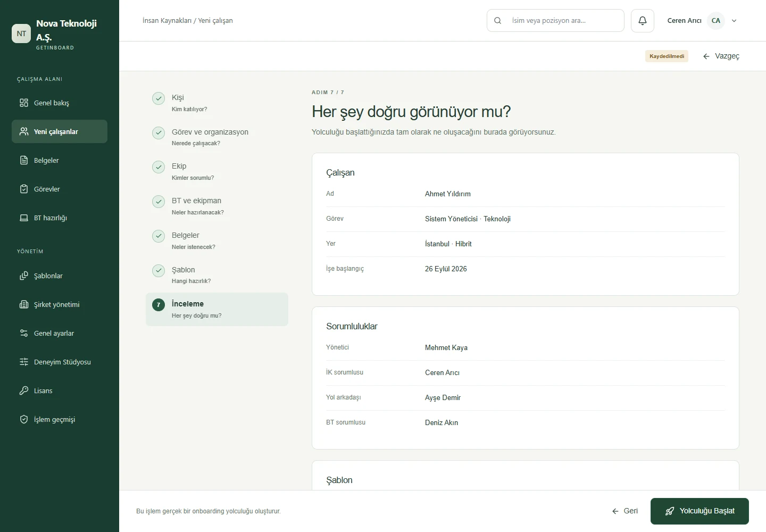The image size is (766, 532).
Task: Click the Şablonlar copy icon
Action: coord(24,276)
